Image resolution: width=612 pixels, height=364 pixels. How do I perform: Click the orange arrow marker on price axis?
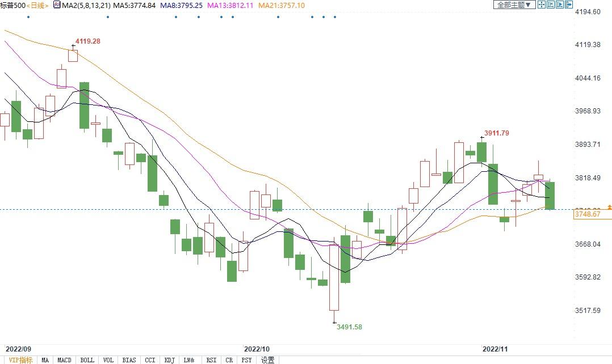point(609,207)
